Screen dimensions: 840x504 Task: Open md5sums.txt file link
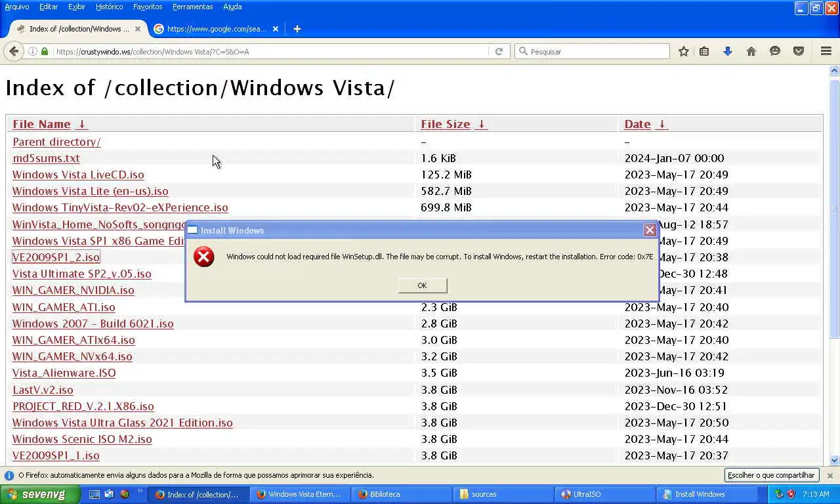[x=46, y=158]
